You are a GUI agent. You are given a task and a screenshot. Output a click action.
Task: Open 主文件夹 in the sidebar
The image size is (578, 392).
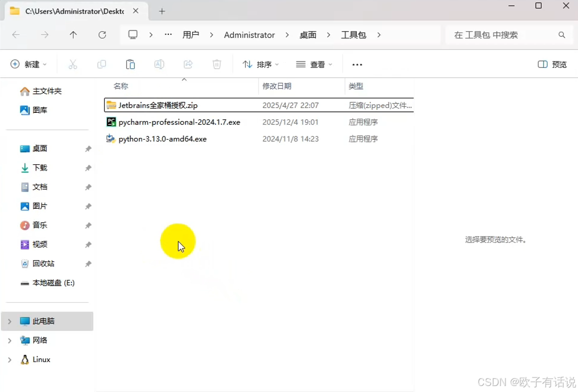[x=41, y=91]
